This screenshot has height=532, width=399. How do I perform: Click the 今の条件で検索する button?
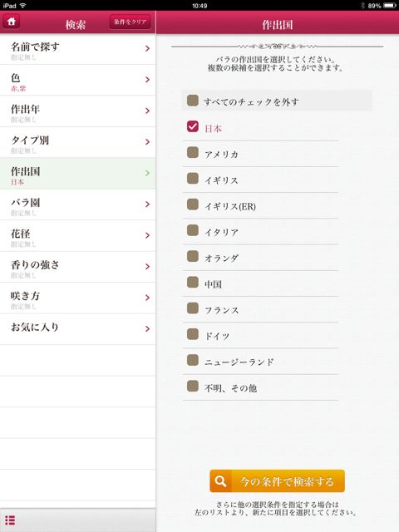(x=277, y=480)
